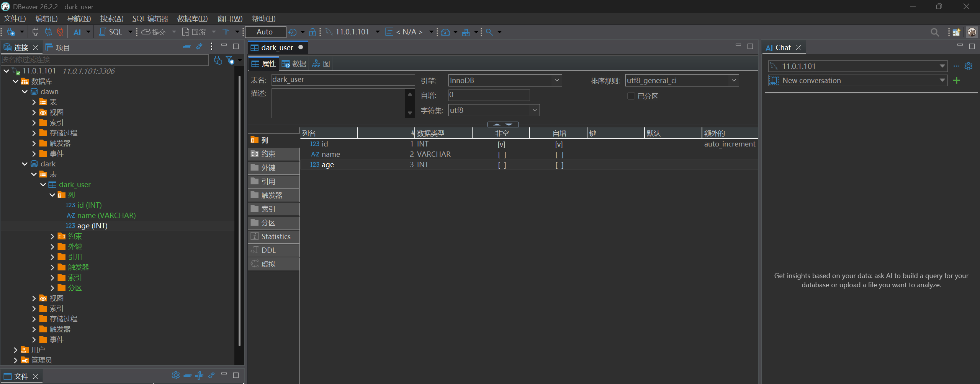The image size is (980, 384).
Task: Open AI Chat settings gear
Action: click(x=969, y=66)
